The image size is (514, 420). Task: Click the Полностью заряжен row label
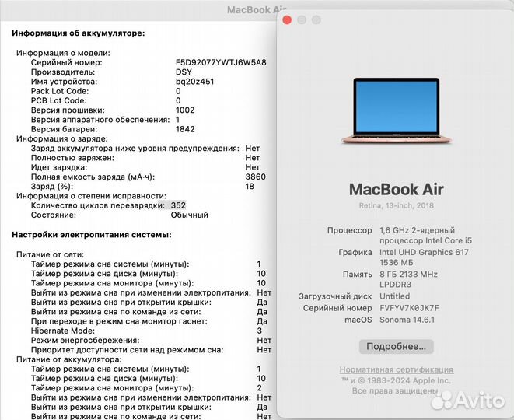point(72,158)
